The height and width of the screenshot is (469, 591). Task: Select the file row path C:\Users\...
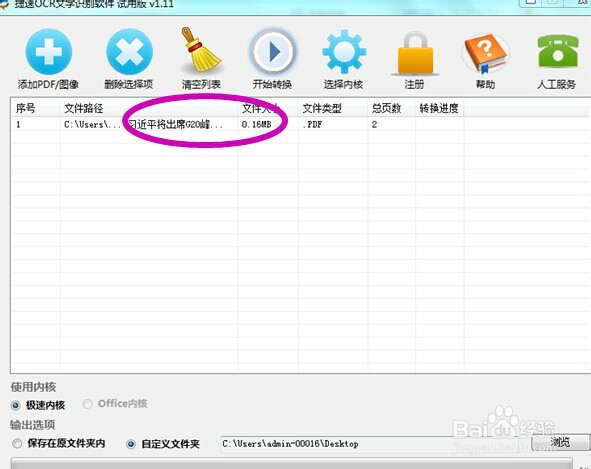point(92,124)
